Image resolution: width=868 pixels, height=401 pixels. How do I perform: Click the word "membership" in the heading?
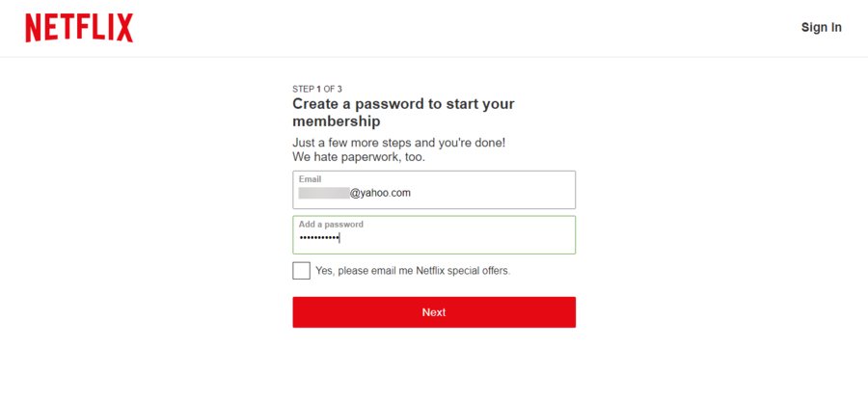click(336, 121)
